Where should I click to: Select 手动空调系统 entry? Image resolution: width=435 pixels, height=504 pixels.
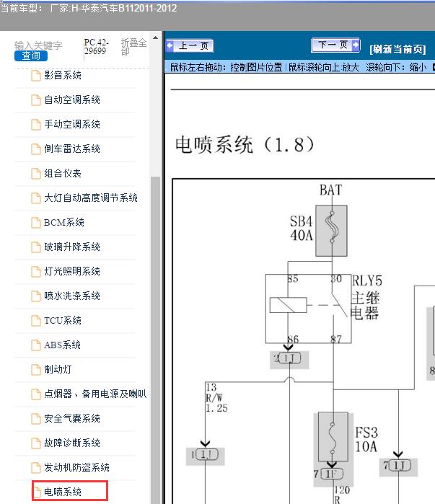pyautogui.click(x=72, y=125)
